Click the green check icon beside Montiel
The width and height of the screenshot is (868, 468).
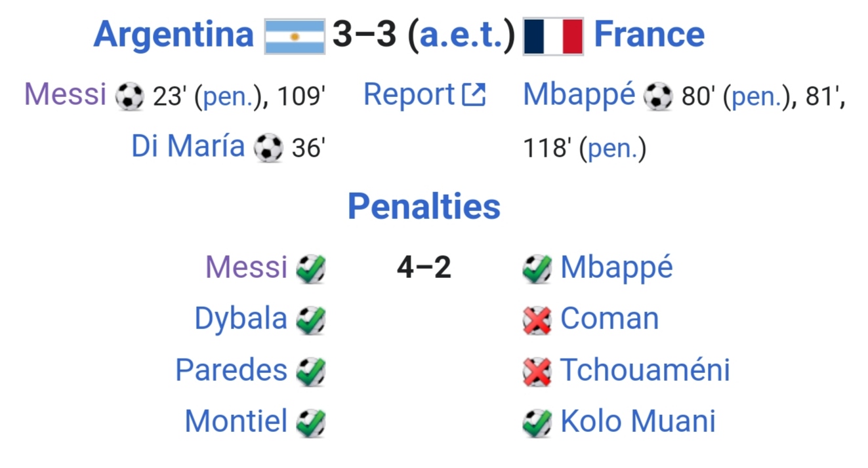pyautogui.click(x=310, y=422)
